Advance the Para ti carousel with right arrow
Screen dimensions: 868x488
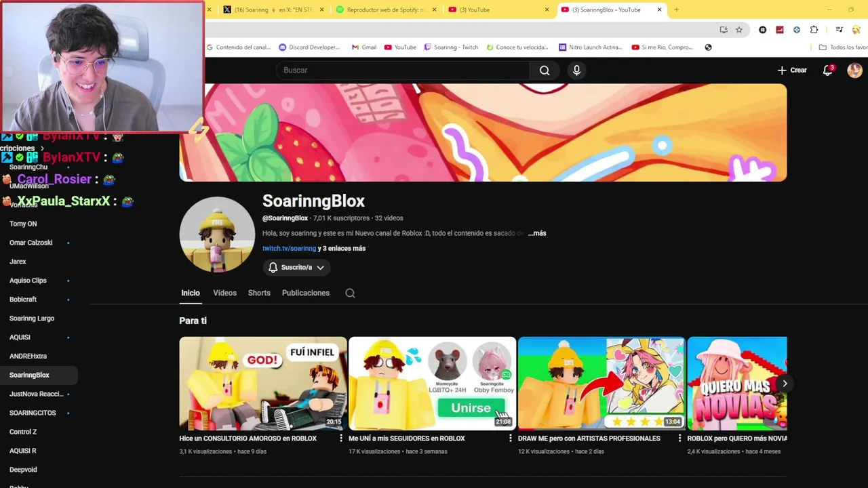click(x=785, y=384)
